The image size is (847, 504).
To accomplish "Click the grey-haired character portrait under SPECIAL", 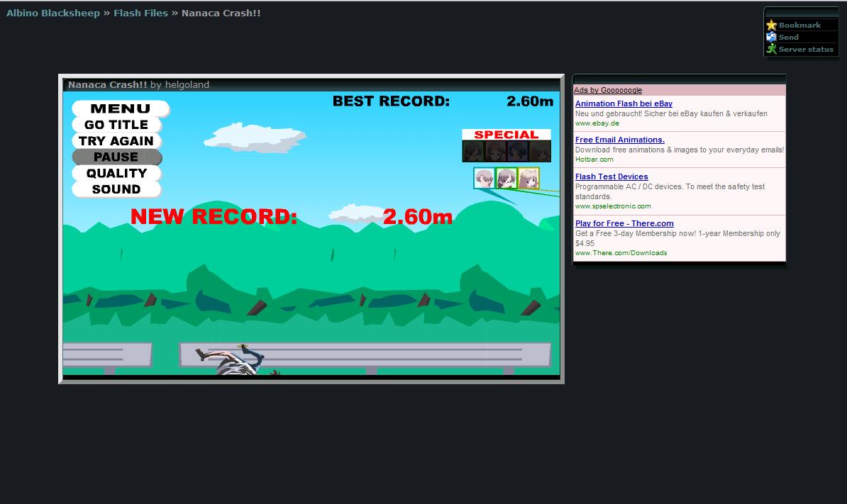I will pyautogui.click(x=485, y=178).
